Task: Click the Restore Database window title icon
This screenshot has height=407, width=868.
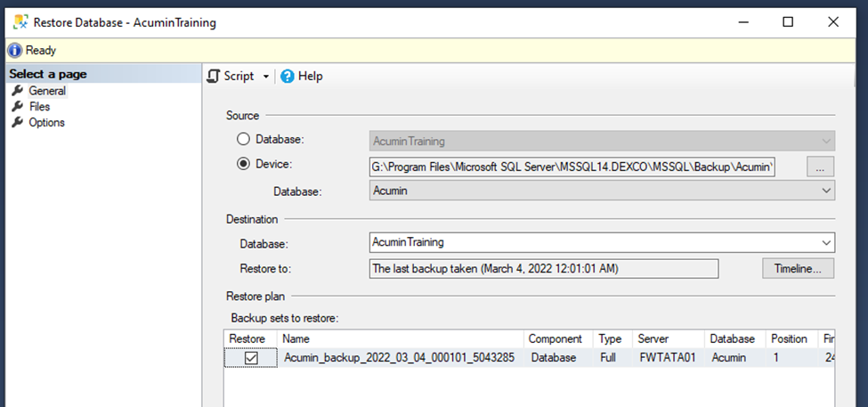Action: point(20,22)
